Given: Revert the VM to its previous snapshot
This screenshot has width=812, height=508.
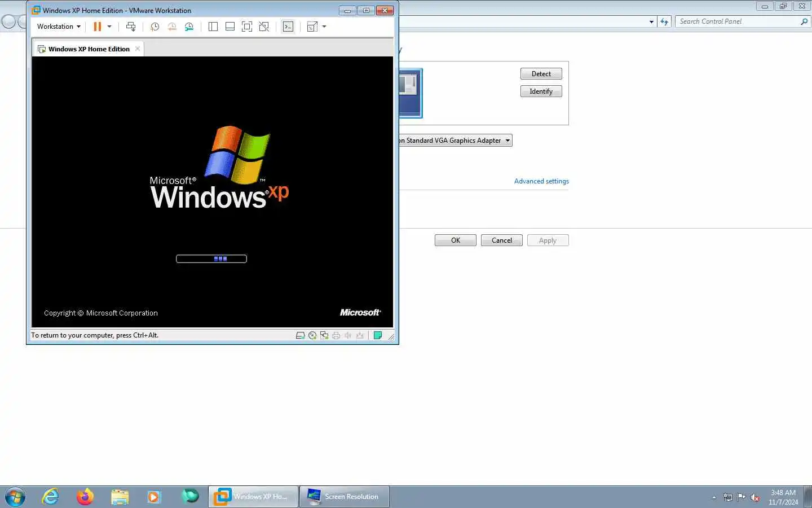Looking at the screenshot, I should pos(172,27).
